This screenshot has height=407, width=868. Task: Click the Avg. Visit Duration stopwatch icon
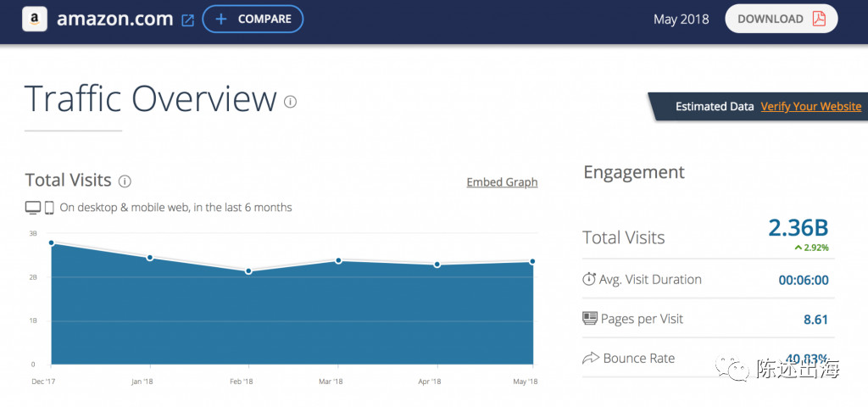click(x=590, y=279)
